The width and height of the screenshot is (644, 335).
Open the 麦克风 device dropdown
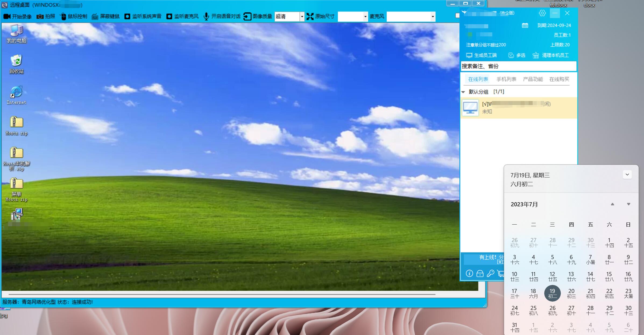click(433, 17)
